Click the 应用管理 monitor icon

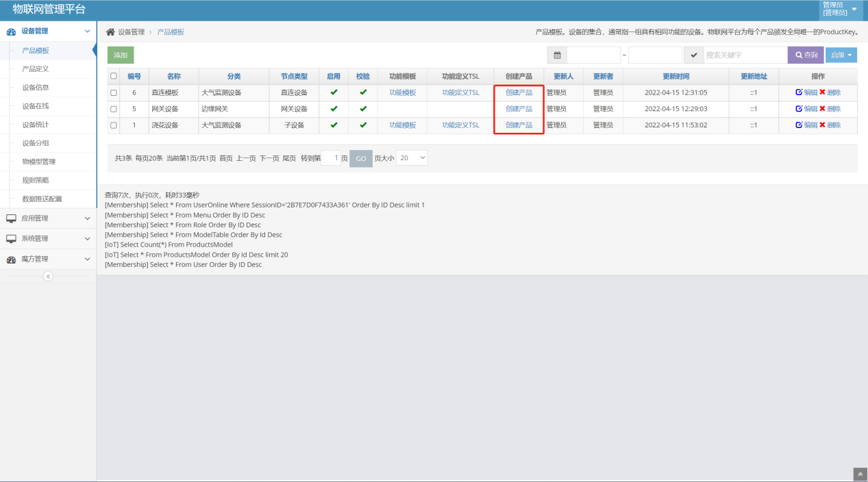[11, 218]
